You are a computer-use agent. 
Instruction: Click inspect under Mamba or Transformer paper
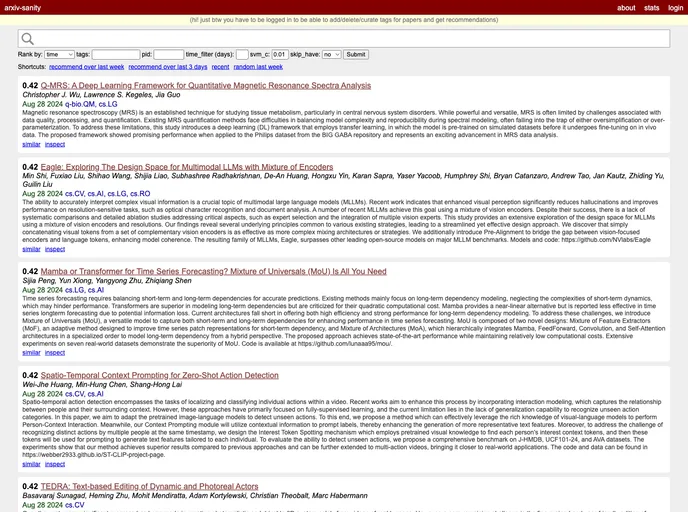(x=55, y=353)
